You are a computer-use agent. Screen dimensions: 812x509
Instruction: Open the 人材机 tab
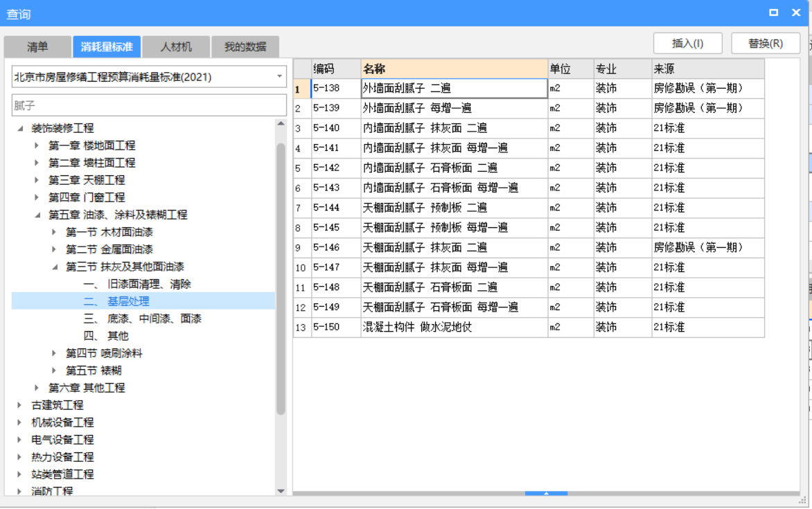coord(176,46)
